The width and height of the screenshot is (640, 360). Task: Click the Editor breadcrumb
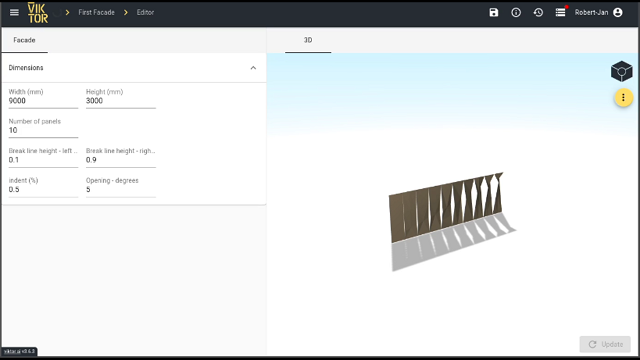coord(145,12)
